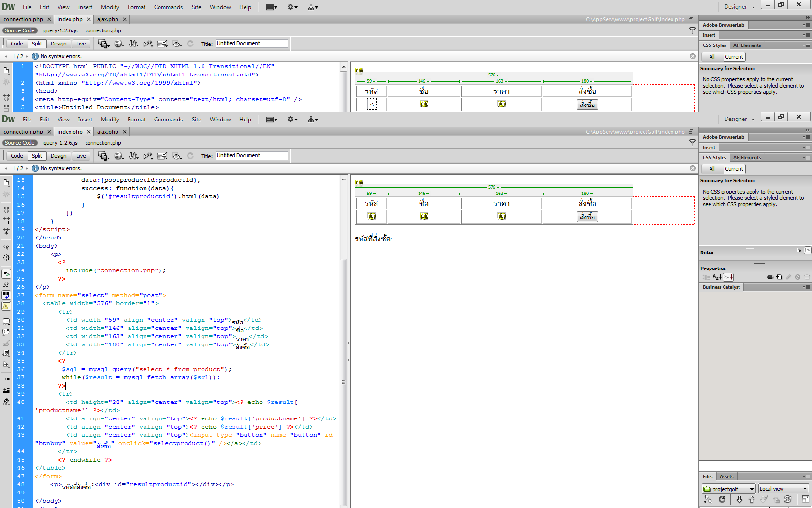
Task: Put files with up arrow in Files panel
Action: coord(752,499)
